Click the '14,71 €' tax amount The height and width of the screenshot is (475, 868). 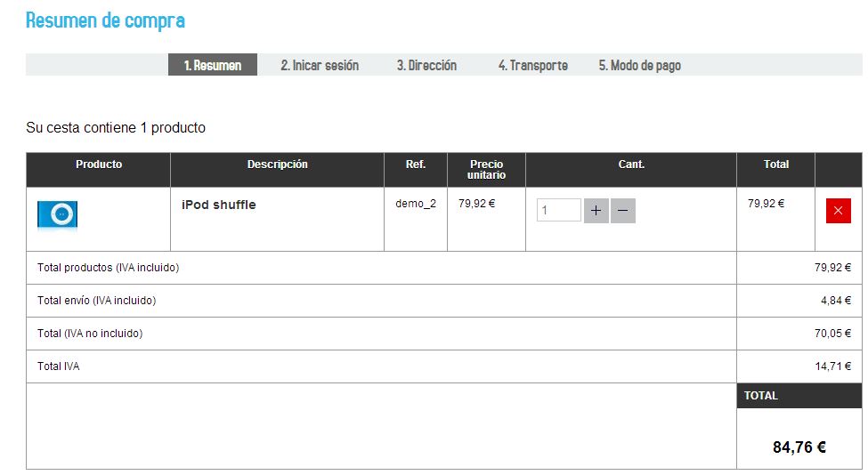click(832, 366)
